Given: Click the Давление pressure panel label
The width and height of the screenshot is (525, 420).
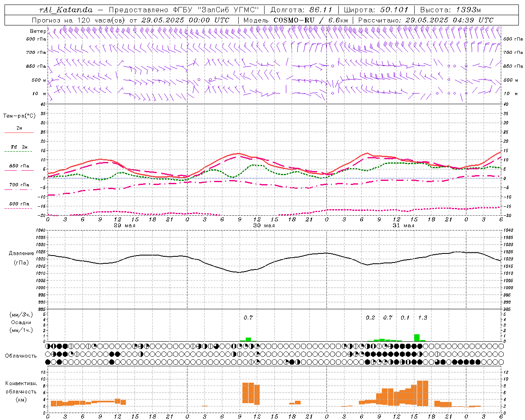Looking at the screenshot, I should (x=21, y=253).
